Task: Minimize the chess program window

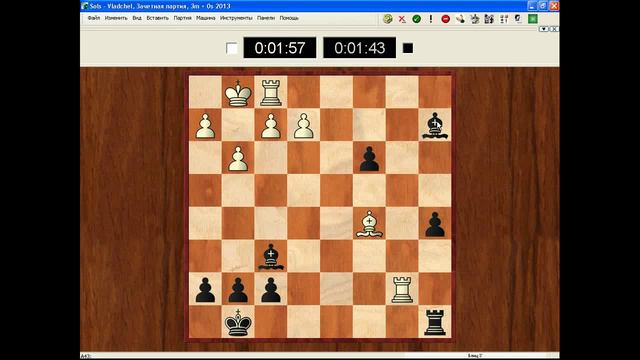Action: coord(532,6)
